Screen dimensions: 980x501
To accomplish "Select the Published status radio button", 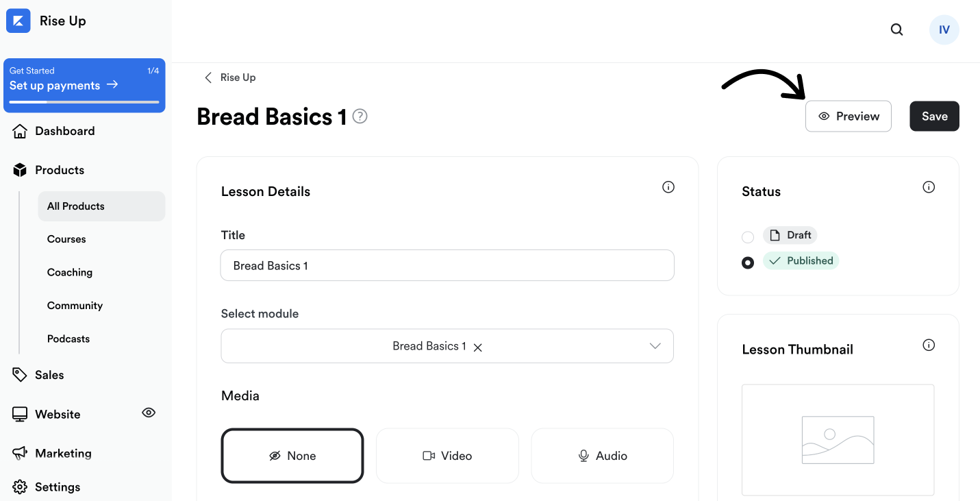I will (x=748, y=262).
